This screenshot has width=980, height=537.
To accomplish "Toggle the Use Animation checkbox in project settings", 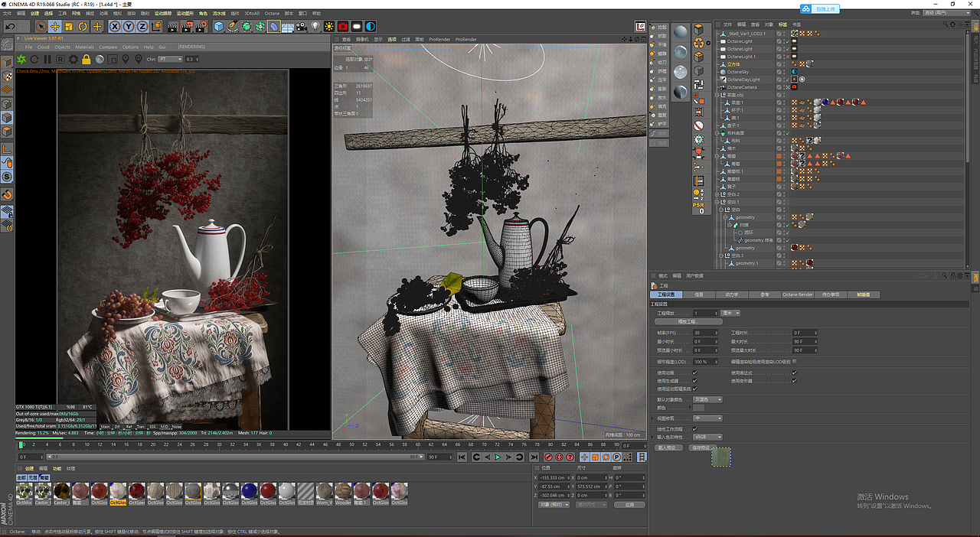I will coord(694,373).
